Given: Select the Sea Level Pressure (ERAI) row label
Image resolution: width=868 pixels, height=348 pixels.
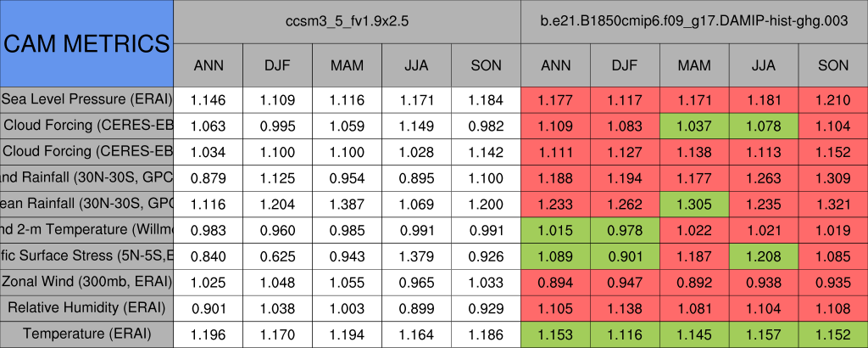Looking at the screenshot, I should pos(86,100).
